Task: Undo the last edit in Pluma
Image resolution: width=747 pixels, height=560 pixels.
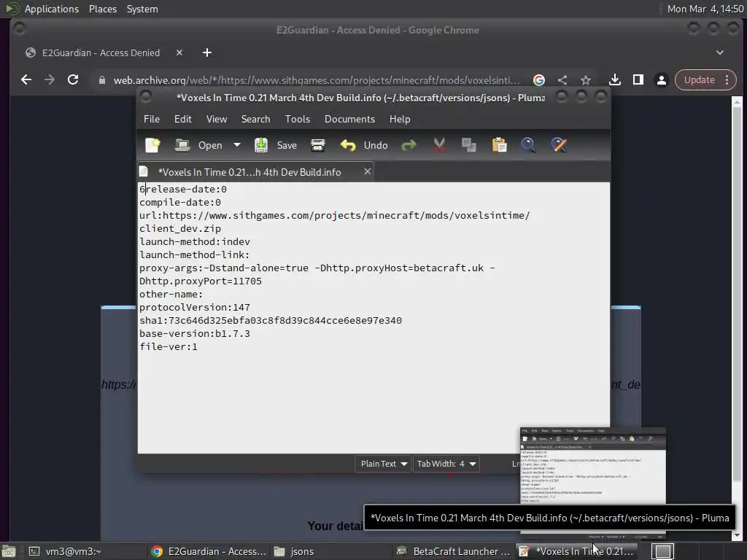Action: 364,145
